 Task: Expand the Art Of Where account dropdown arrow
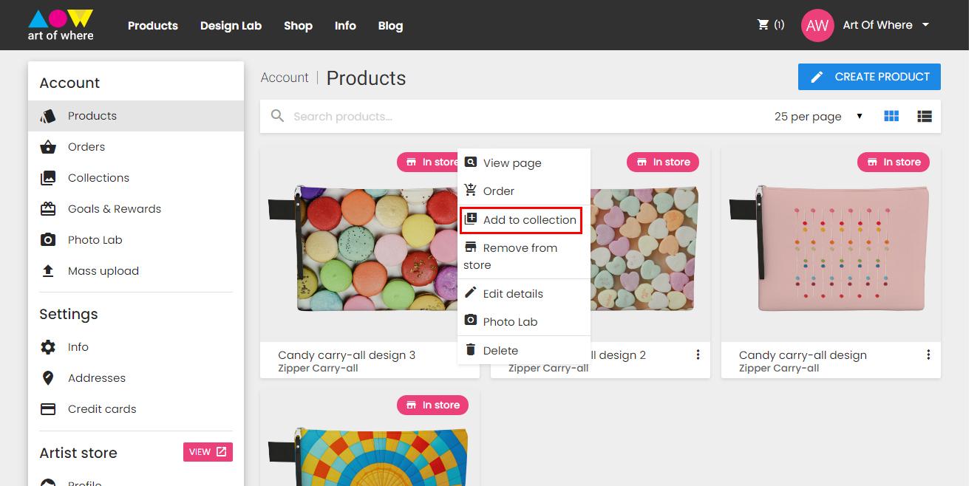coord(925,25)
